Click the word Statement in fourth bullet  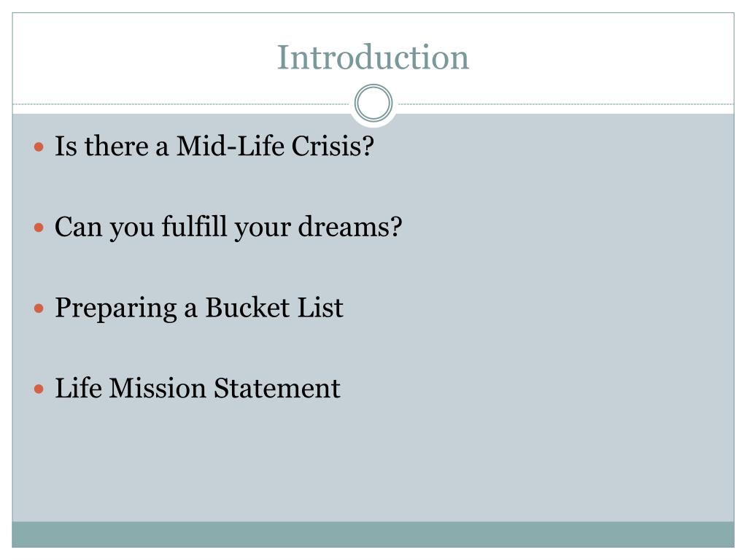click(276, 388)
